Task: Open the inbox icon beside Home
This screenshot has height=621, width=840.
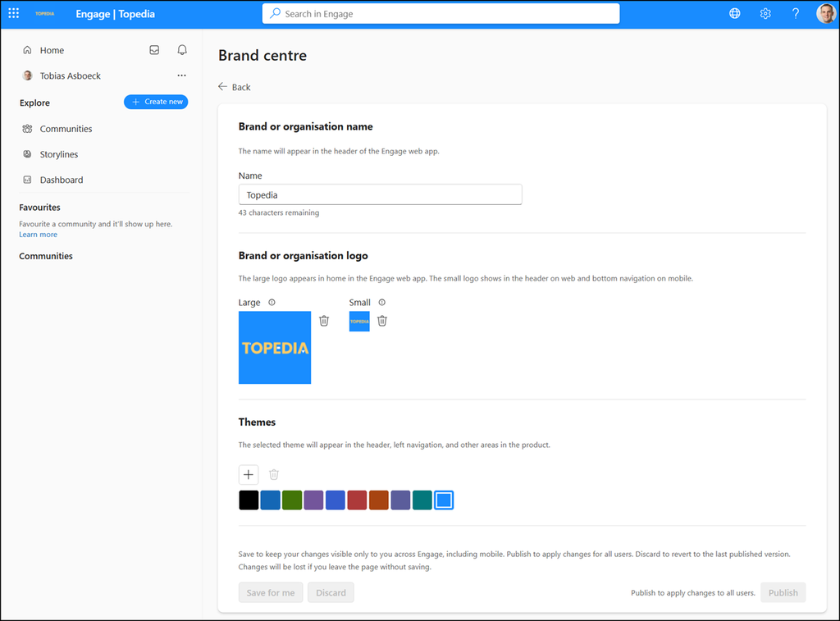Action: tap(154, 50)
